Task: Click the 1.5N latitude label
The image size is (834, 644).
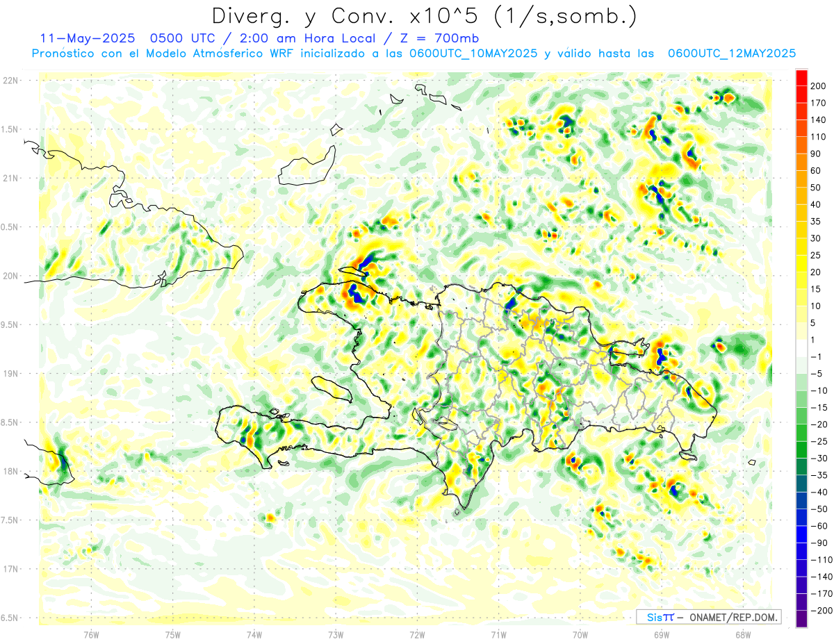Action: click(11, 129)
